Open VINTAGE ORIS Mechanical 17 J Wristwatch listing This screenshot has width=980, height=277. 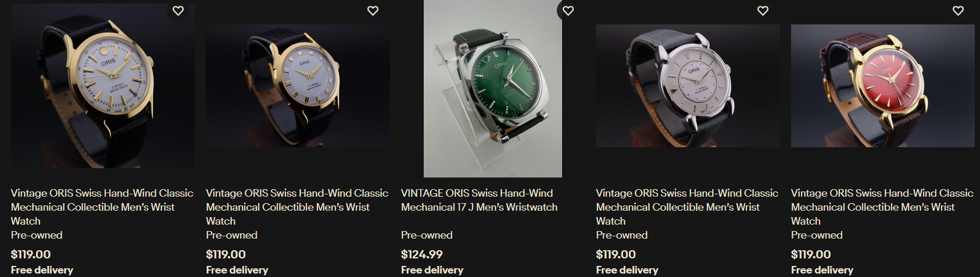click(480, 200)
